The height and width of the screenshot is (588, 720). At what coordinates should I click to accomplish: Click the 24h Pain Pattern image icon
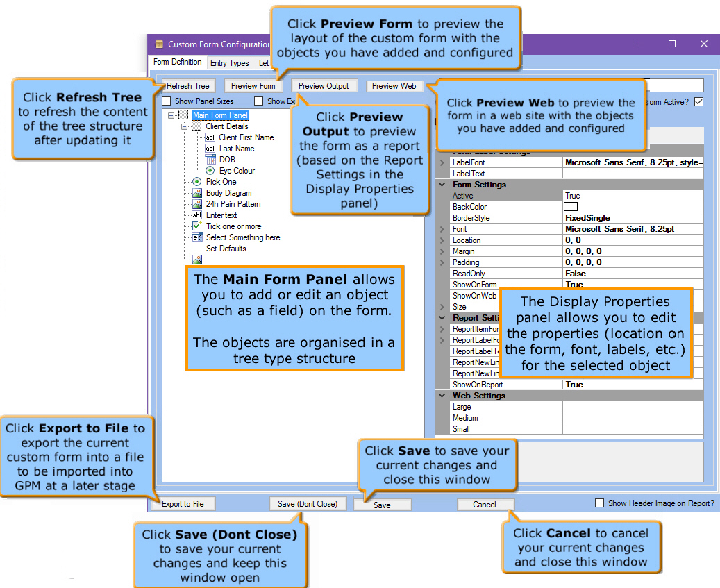197,204
